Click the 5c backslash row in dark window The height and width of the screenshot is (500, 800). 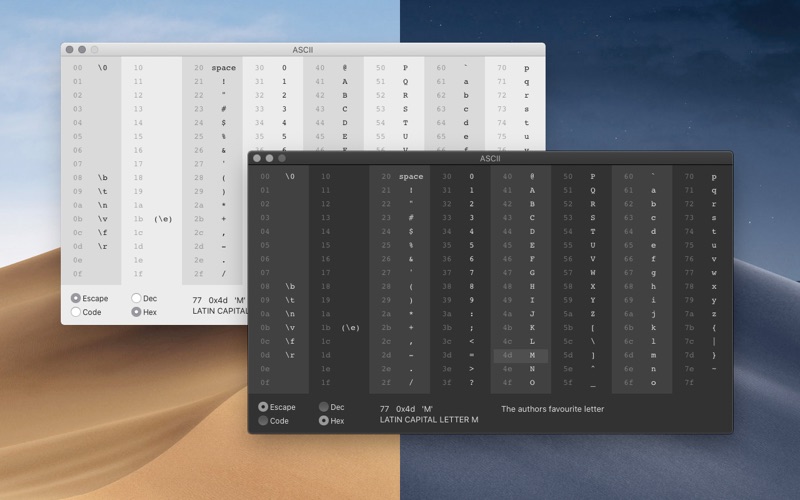click(x=581, y=341)
